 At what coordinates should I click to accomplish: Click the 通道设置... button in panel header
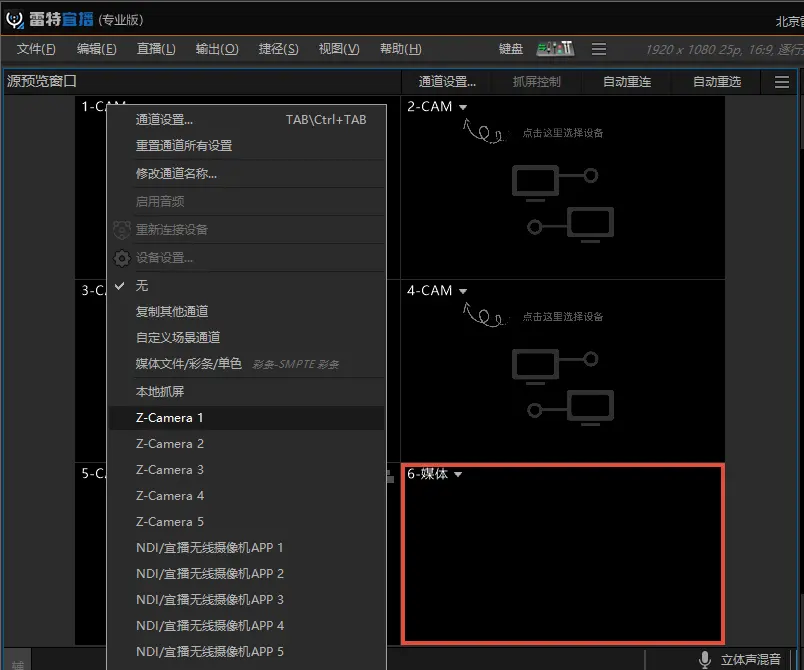coord(447,82)
